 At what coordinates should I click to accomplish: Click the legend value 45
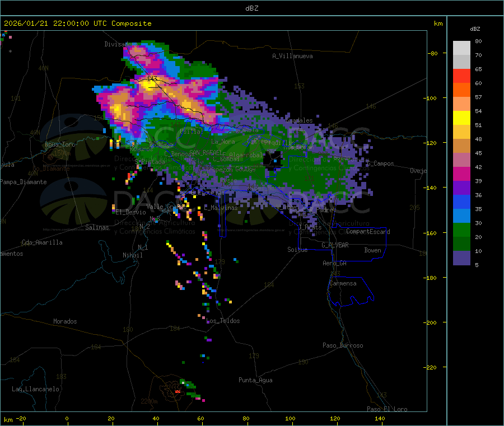478,153
